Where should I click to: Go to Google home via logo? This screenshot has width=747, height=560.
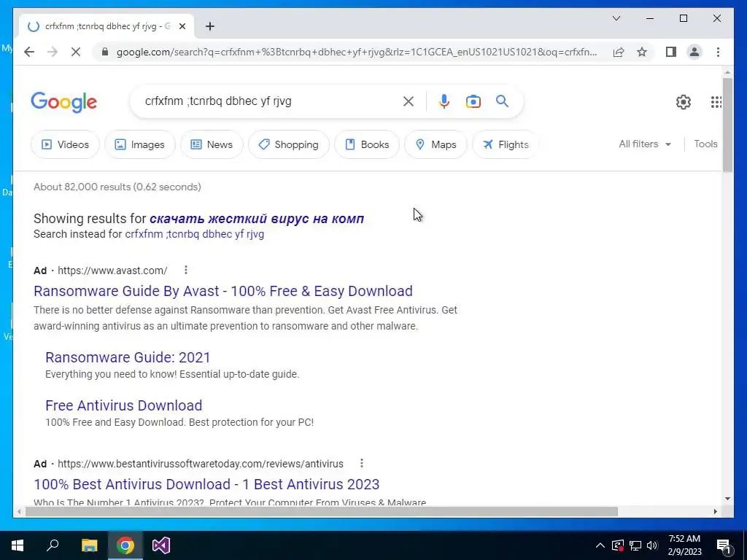tap(64, 102)
